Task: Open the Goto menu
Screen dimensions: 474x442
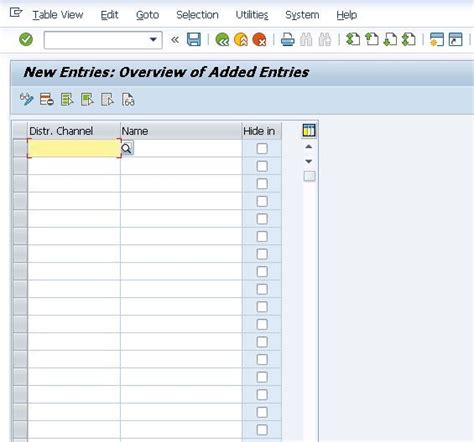Action: click(147, 15)
